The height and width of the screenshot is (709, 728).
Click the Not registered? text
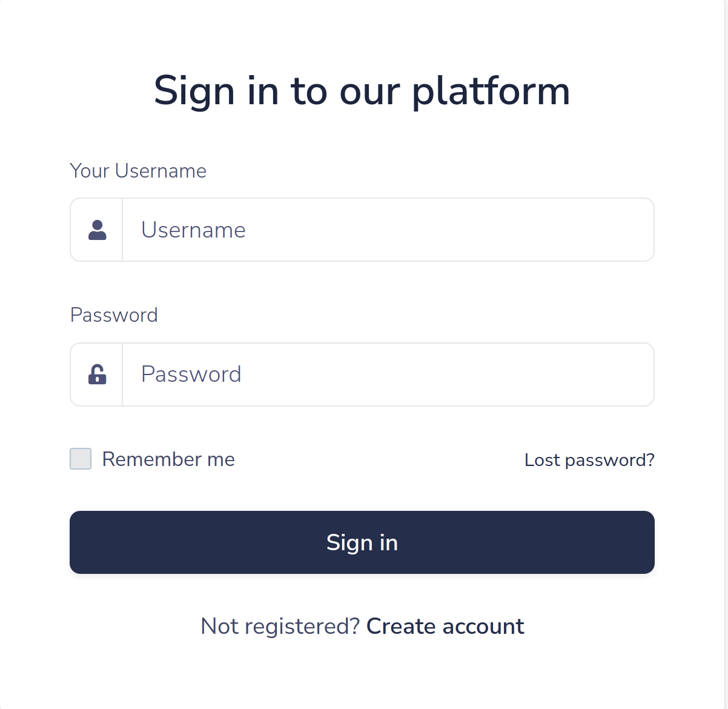pos(280,626)
